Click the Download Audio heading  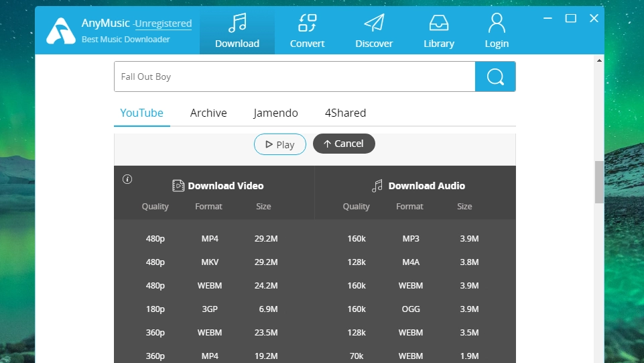[x=427, y=186]
